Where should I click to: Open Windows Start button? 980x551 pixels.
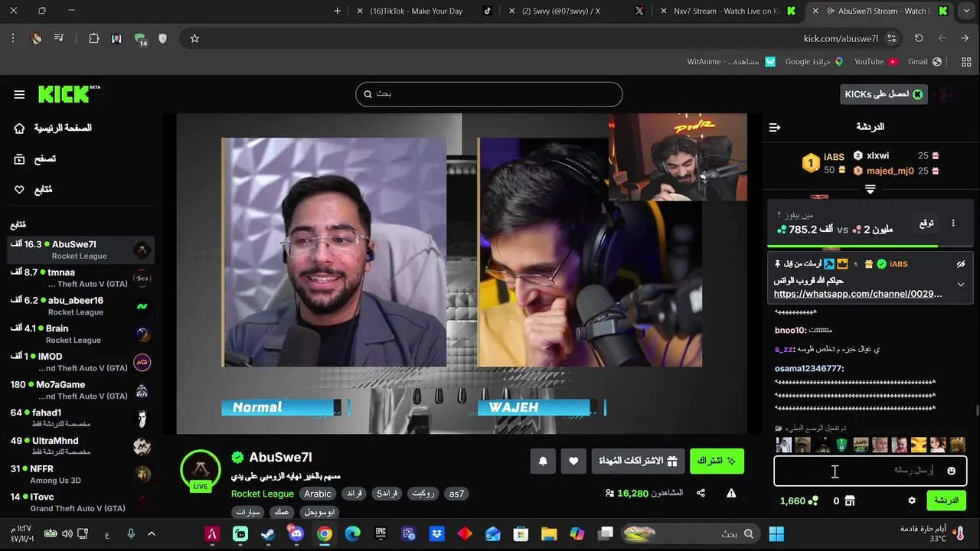(x=776, y=533)
